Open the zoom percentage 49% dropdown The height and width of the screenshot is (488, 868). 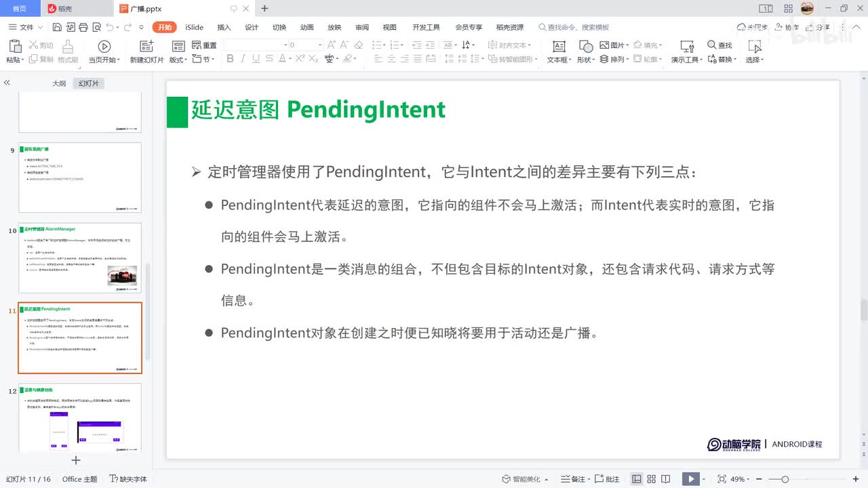tap(741, 479)
